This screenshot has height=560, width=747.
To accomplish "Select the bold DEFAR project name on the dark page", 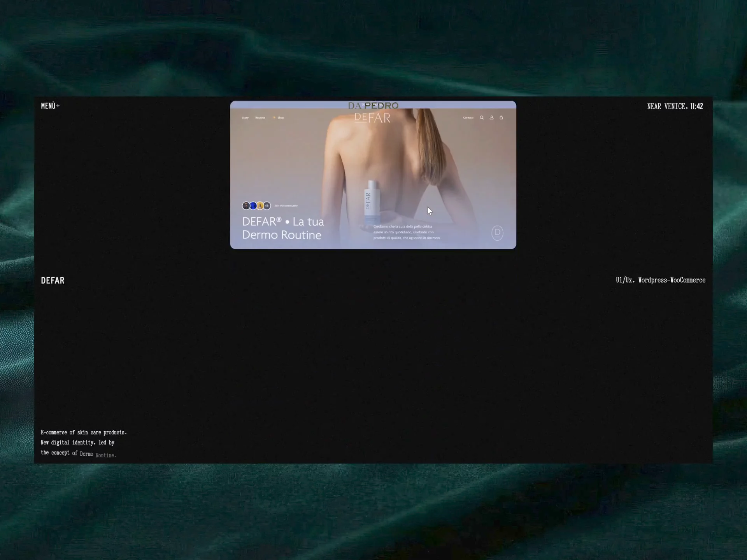I will click(53, 280).
